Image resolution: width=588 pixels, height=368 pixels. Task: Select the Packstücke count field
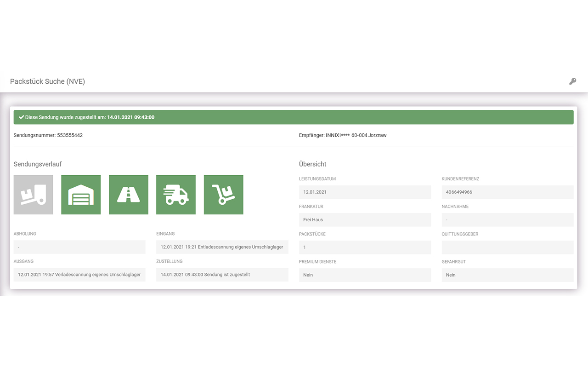click(365, 247)
